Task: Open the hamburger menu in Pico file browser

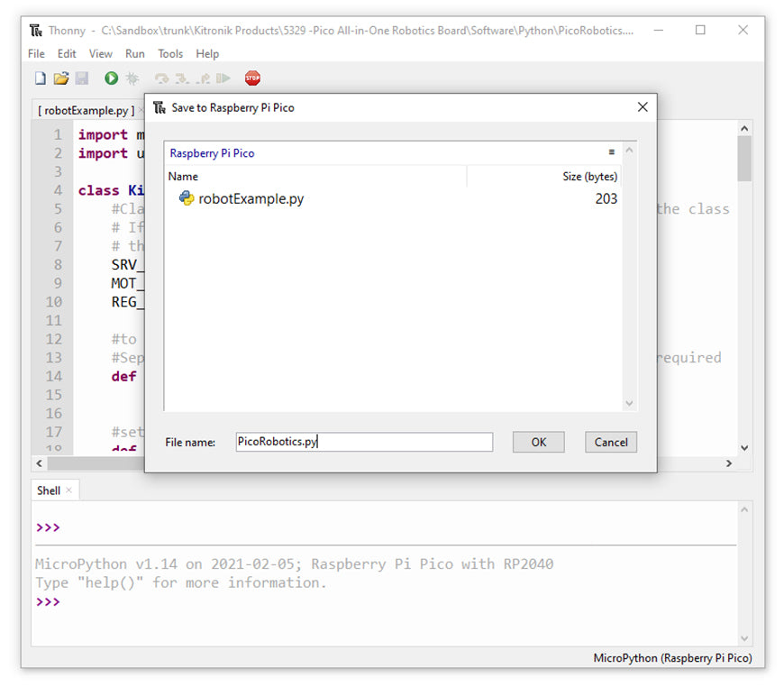Action: 611,152
